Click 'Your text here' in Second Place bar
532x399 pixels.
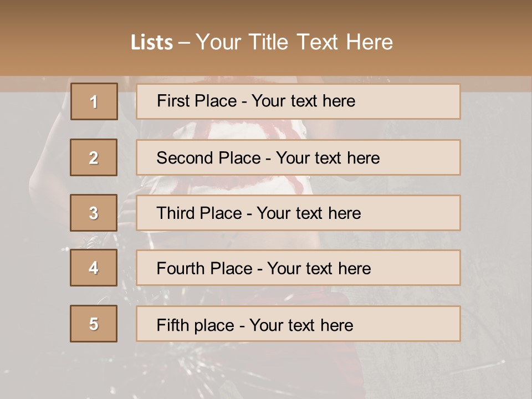tap(328, 158)
